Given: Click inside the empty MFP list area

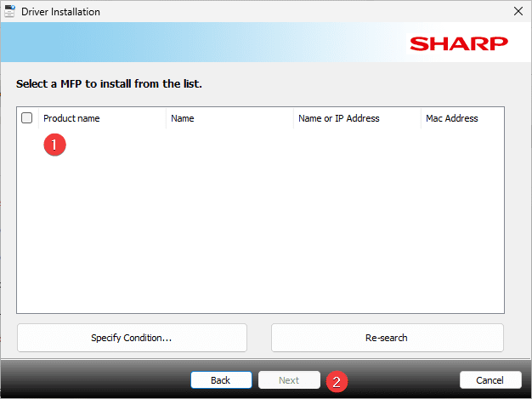Looking at the screenshot, I should click(260, 221).
